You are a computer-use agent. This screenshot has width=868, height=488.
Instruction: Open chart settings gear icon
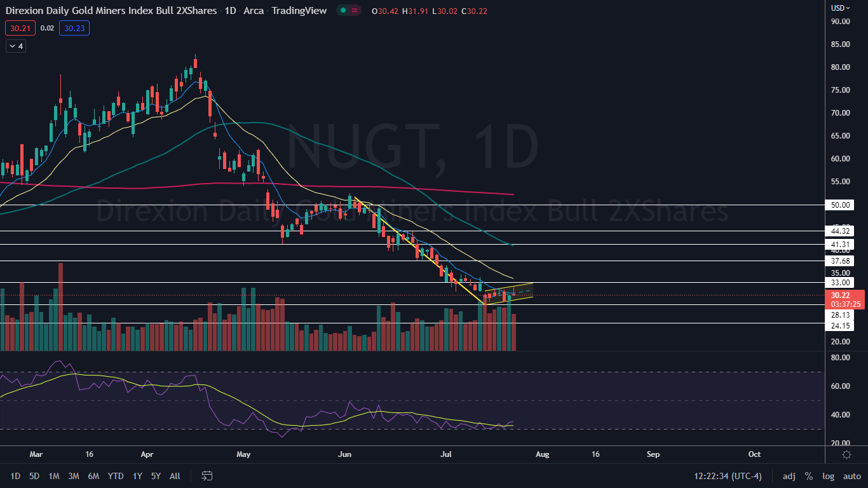(846, 454)
